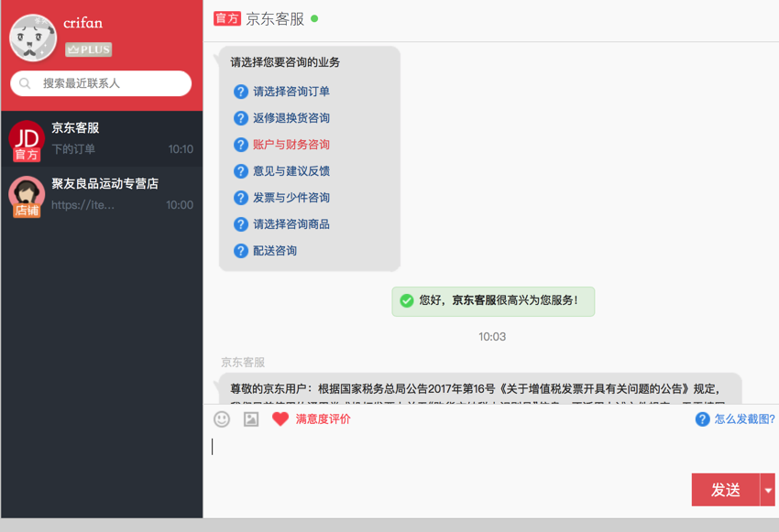
Task: Click the 10:10 time on 京东客服 row
Action: pyautogui.click(x=181, y=149)
